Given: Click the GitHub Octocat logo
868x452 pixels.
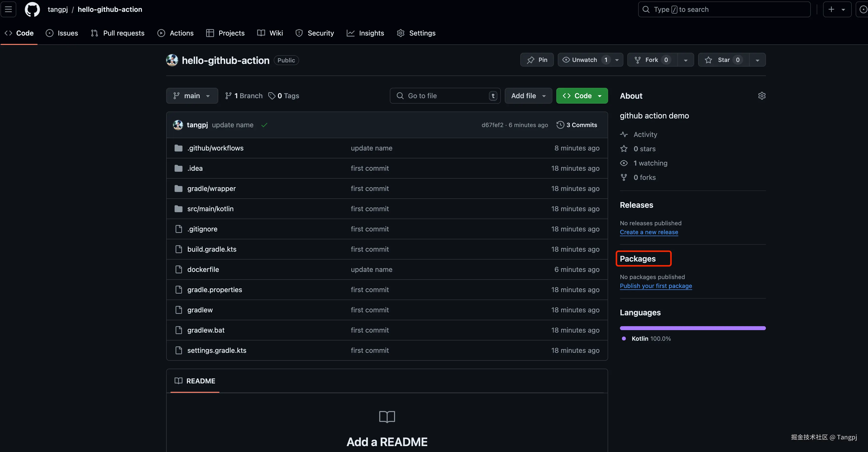Looking at the screenshot, I should pos(32,9).
